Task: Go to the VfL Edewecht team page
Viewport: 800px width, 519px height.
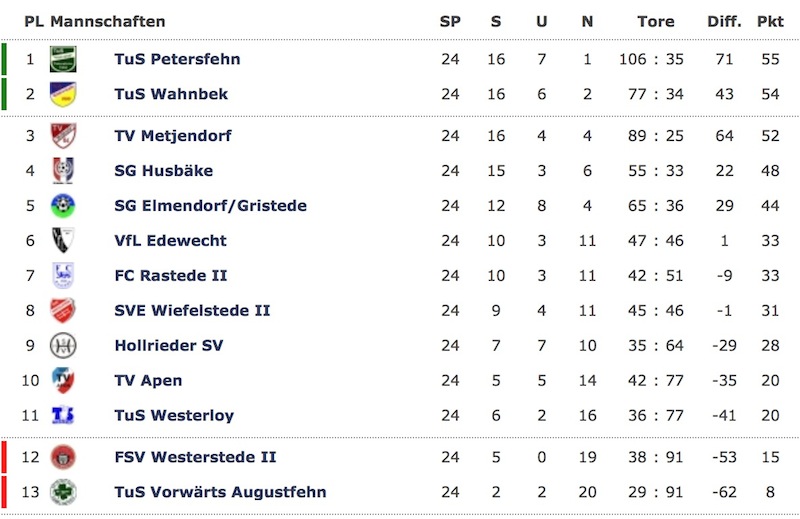Action: [x=170, y=241]
